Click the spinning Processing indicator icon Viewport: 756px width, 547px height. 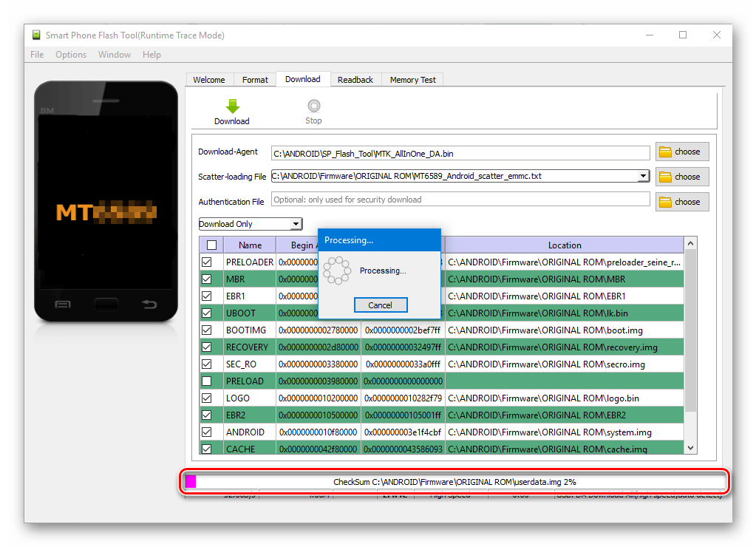coord(338,271)
